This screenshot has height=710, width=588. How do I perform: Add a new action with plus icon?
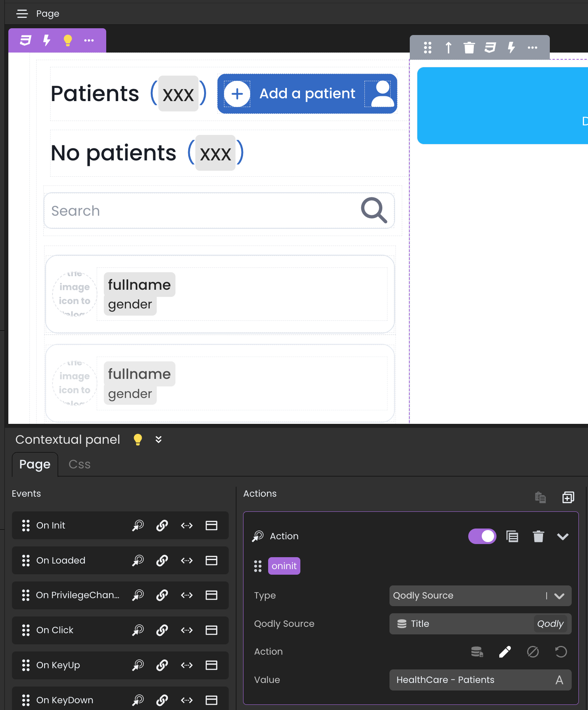[568, 497]
